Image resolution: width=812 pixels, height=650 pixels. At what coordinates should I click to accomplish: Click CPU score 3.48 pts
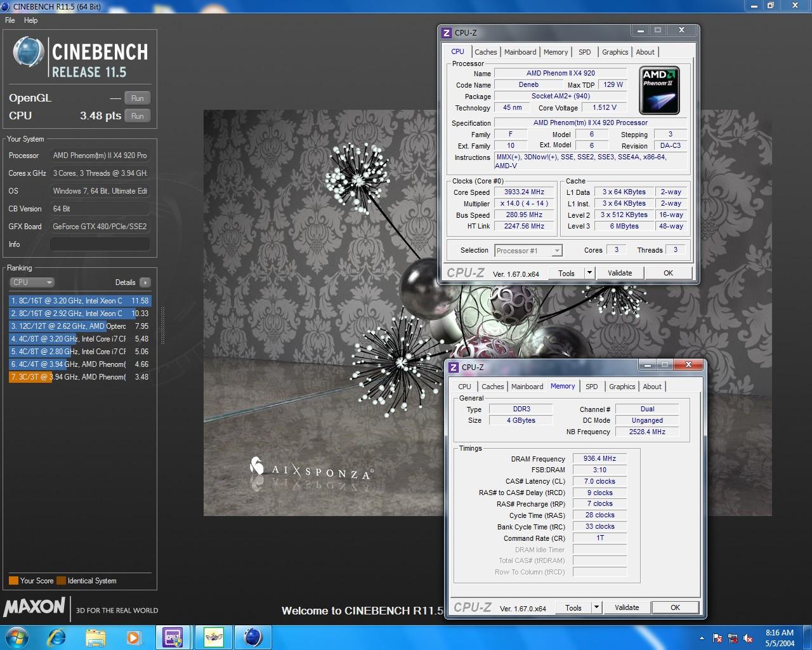100,116
